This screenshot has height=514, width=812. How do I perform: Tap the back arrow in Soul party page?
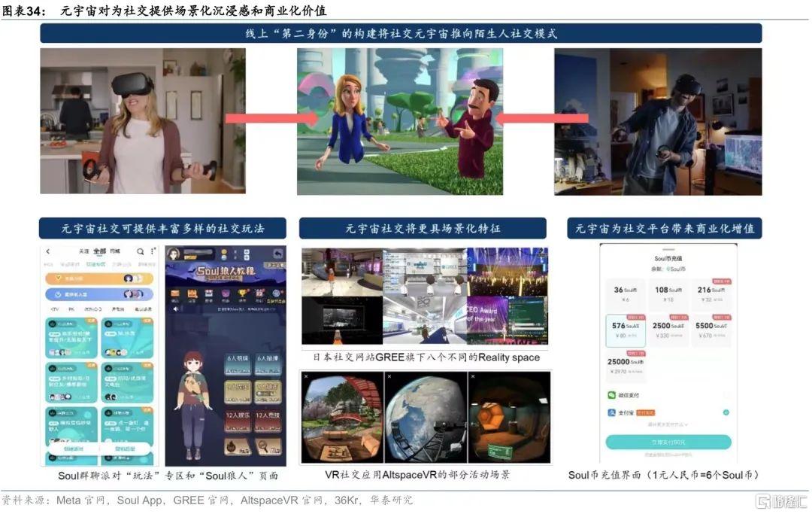(47, 251)
